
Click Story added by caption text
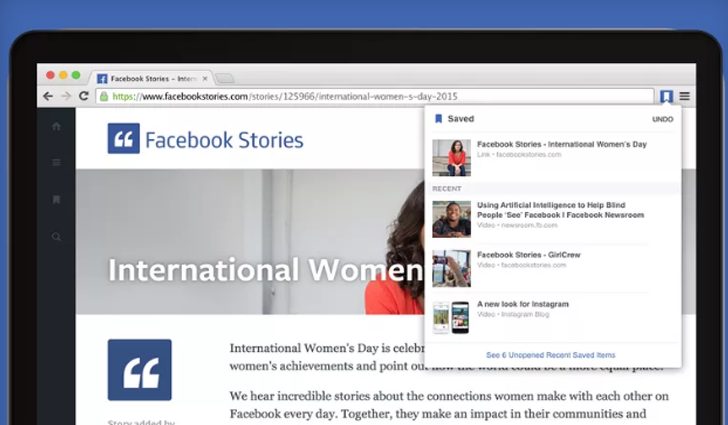point(141,422)
